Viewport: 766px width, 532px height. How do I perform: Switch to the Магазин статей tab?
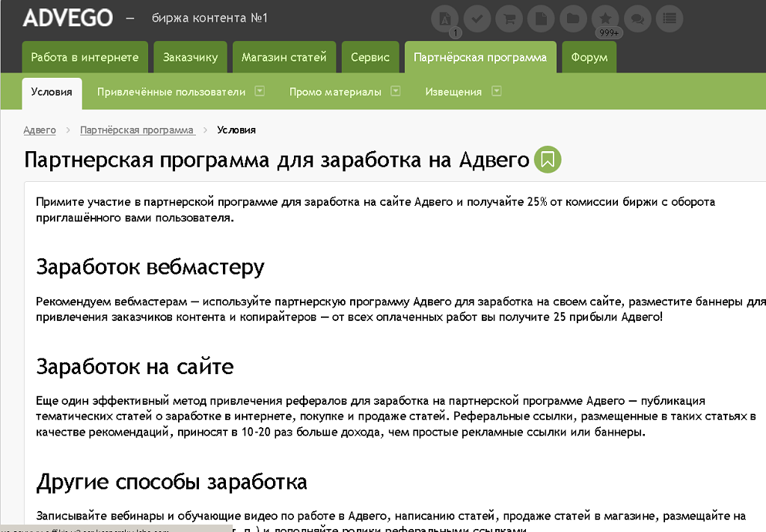click(x=284, y=57)
